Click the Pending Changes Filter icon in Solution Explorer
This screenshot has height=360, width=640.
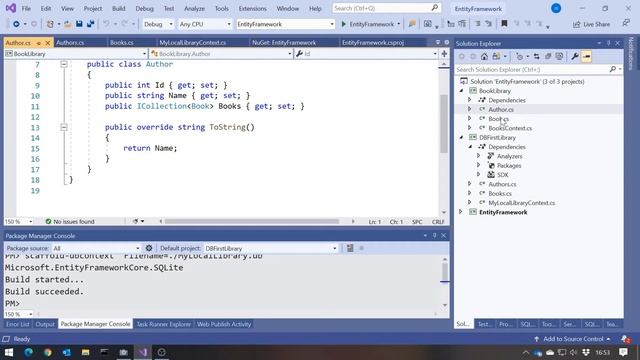pos(520,57)
